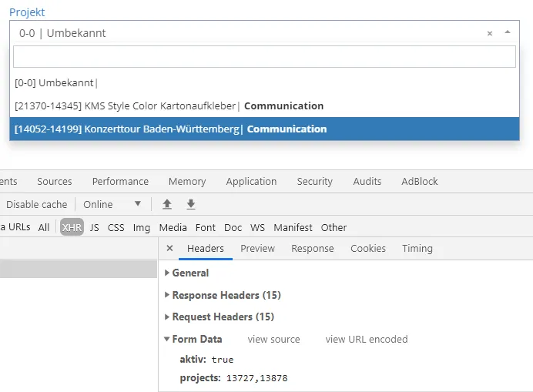Viewport: 533px width, 392px height.
Task: Switch to the Preview tab
Action: 257,249
